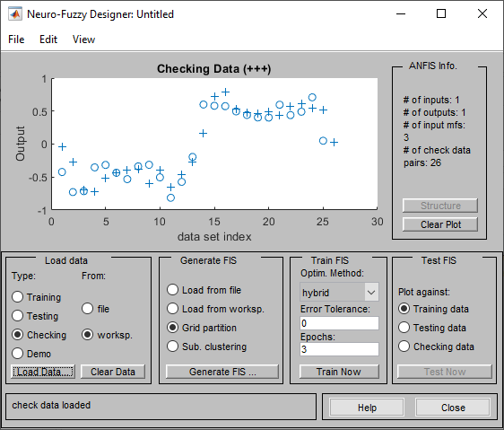Click the Close button at bottom
Image resolution: width=504 pixels, height=430 pixels.
453,408
